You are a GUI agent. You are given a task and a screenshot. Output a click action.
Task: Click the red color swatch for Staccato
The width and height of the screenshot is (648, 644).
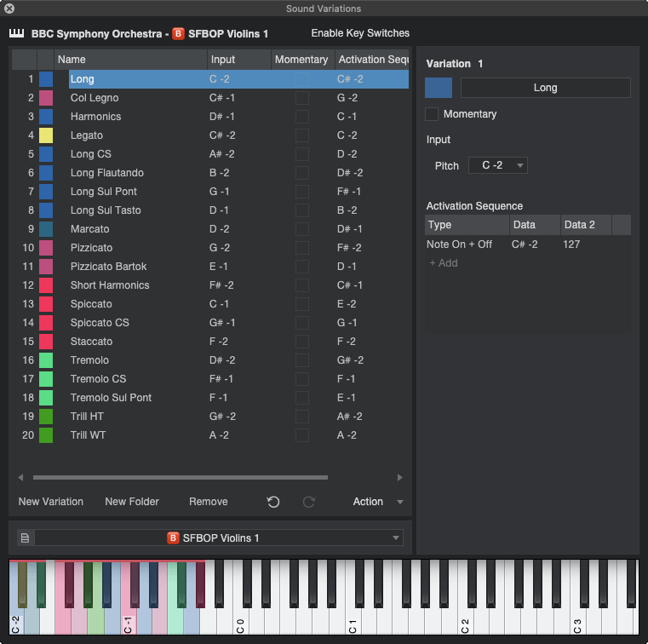pos(46,342)
